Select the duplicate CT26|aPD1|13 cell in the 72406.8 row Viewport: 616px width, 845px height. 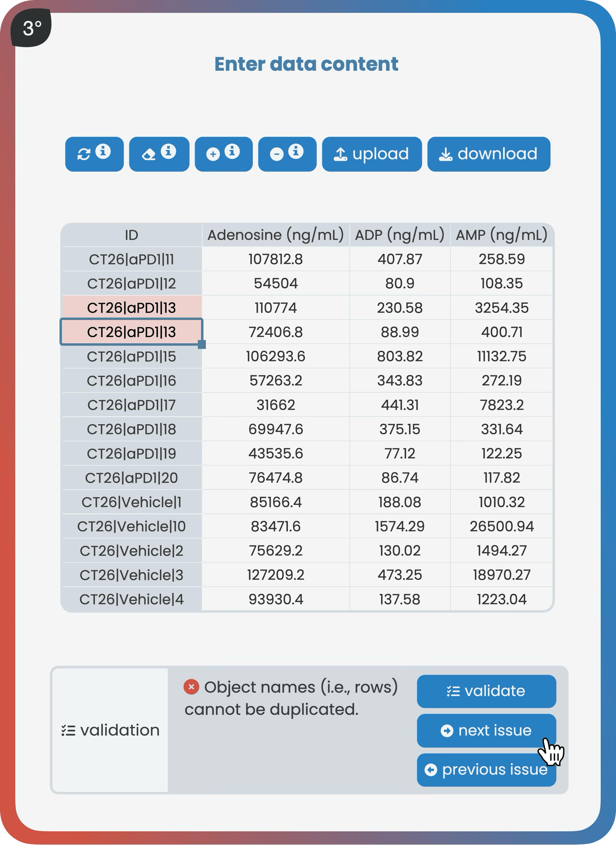tap(131, 332)
